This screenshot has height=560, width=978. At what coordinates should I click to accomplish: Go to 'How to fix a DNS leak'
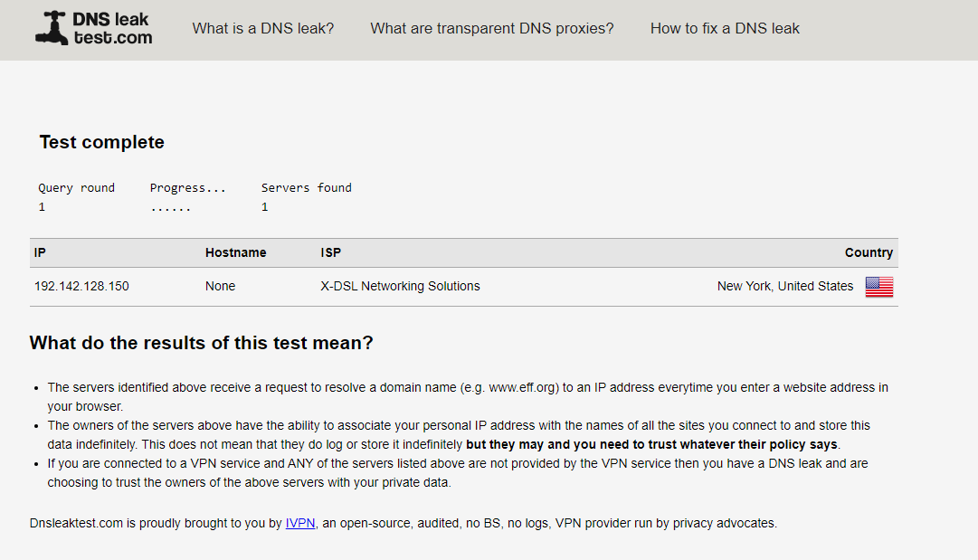(725, 29)
